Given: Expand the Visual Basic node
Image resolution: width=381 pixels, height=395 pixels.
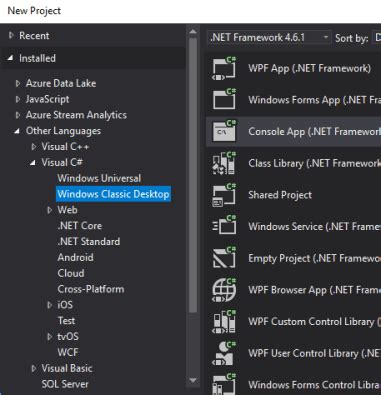Looking at the screenshot, I should [x=34, y=368].
